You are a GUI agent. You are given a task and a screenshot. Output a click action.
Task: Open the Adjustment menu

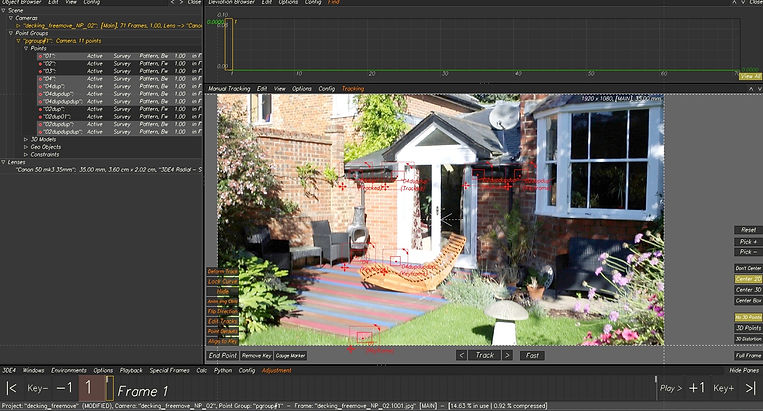point(276,370)
